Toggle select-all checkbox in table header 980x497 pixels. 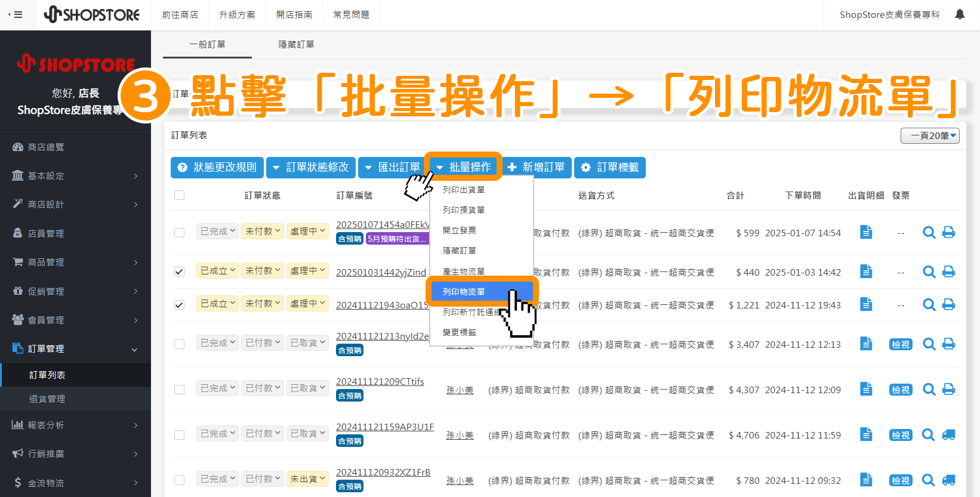(179, 195)
